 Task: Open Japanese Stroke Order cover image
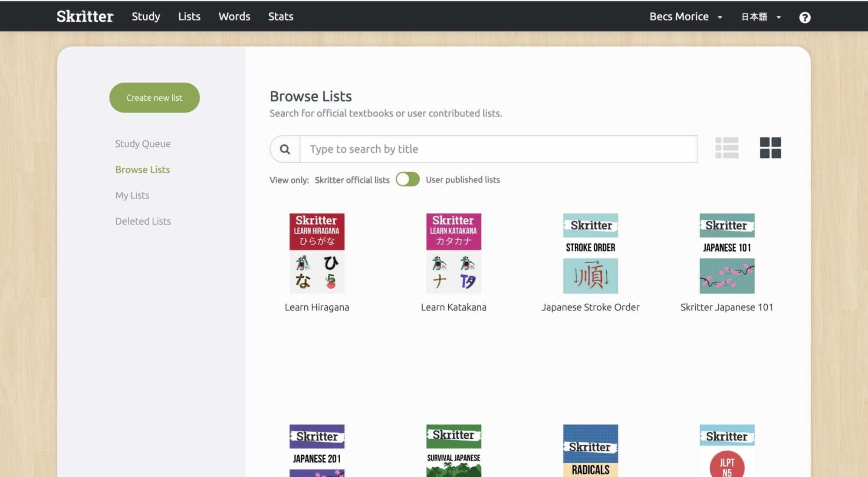coord(590,253)
